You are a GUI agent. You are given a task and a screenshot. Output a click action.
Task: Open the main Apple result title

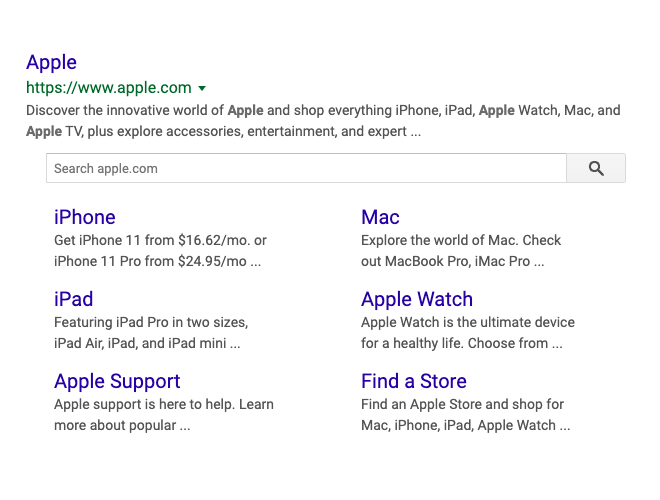coord(51,63)
